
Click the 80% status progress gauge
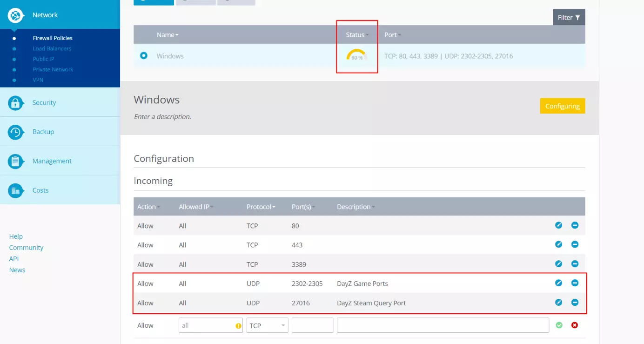pyautogui.click(x=357, y=55)
